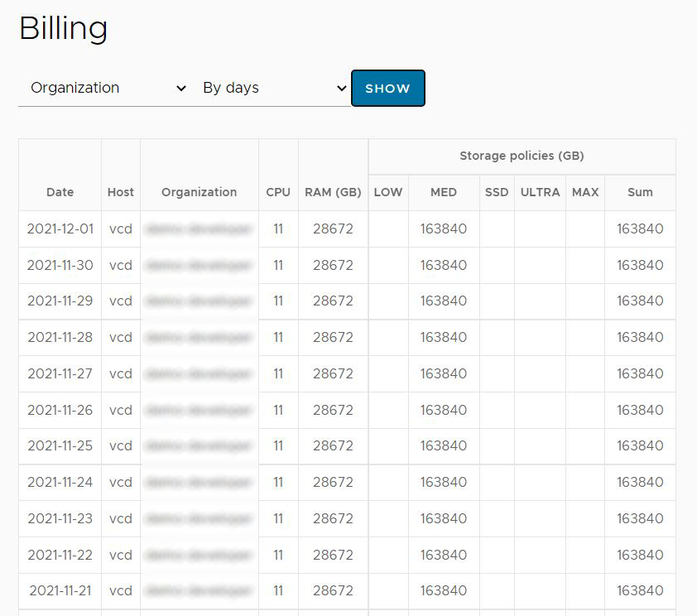Click the CPU value 11 in 2021-12-01 row
This screenshot has width=697, height=616.
(278, 229)
